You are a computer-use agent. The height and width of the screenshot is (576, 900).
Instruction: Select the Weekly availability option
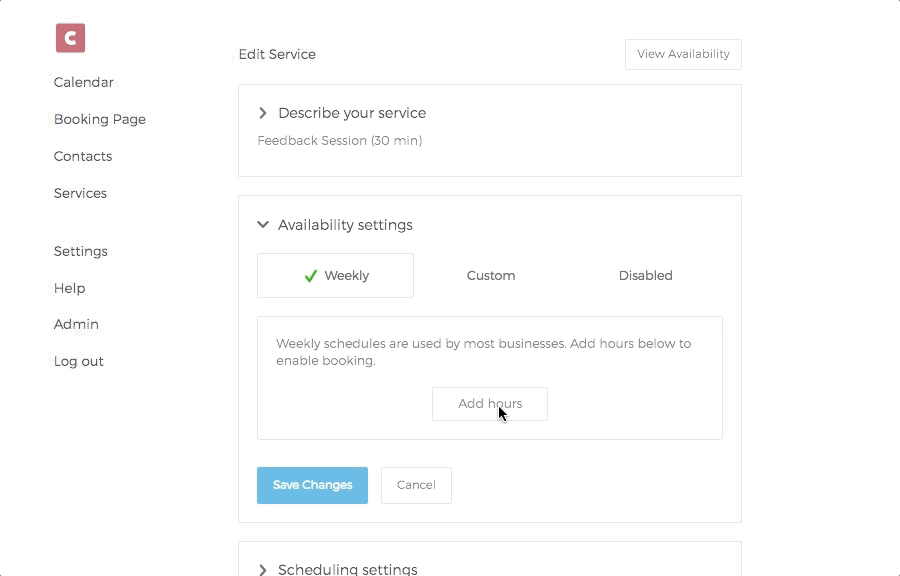coord(336,276)
